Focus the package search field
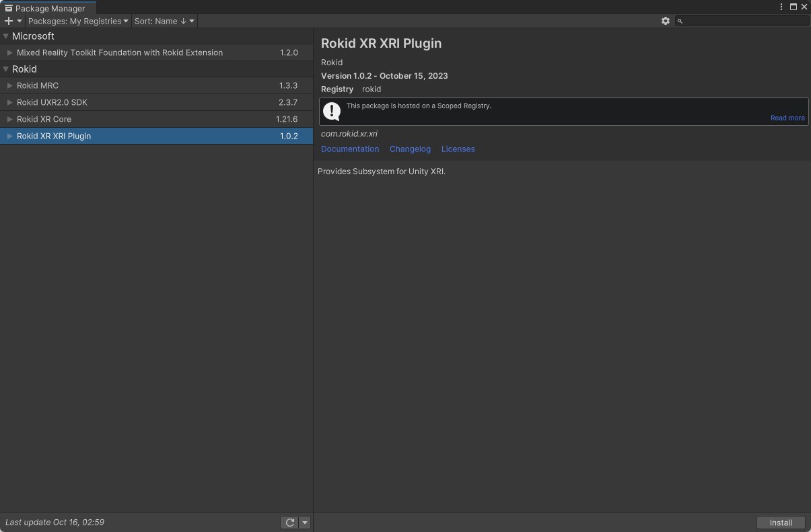This screenshot has height=532, width=811. 742,21
